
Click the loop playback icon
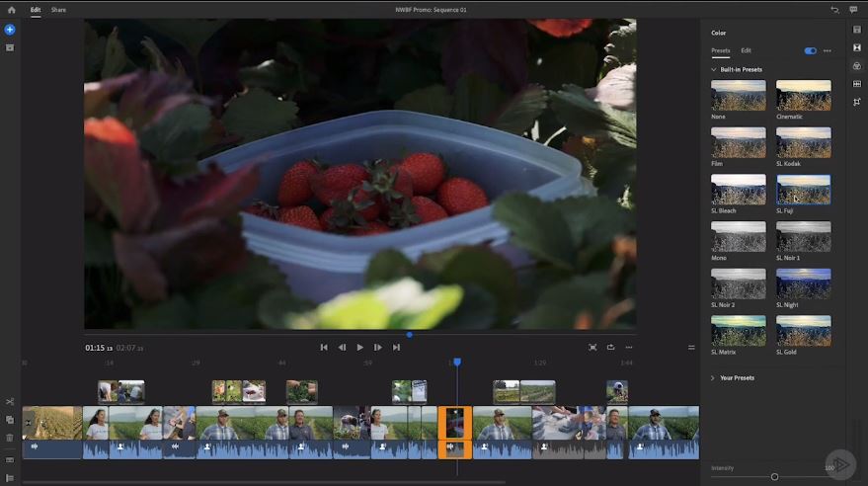pos(610,347)
